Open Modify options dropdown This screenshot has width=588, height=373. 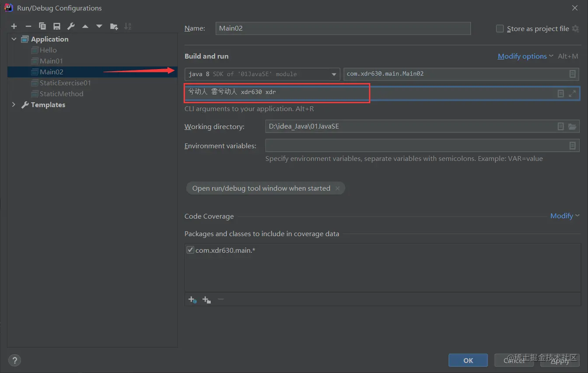(526, 56)
